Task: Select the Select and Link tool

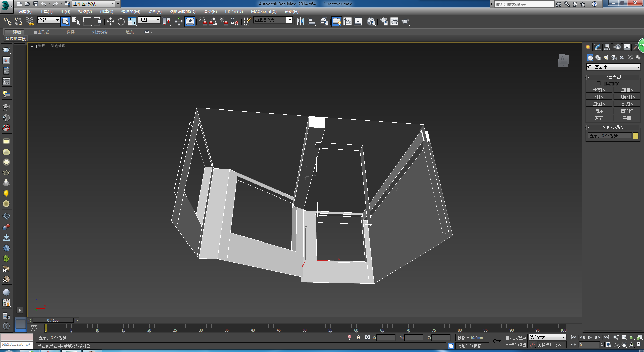Action: pos(7,21)
